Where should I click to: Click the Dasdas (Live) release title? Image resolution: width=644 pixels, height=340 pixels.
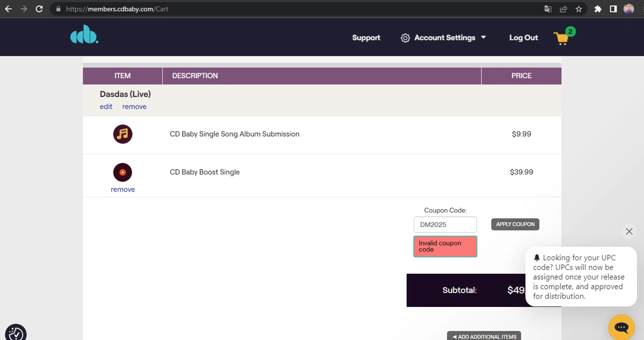tap(125, 94)
